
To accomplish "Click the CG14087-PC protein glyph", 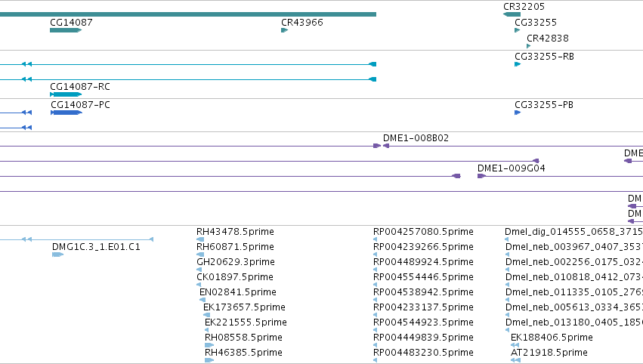I will 66,113.
